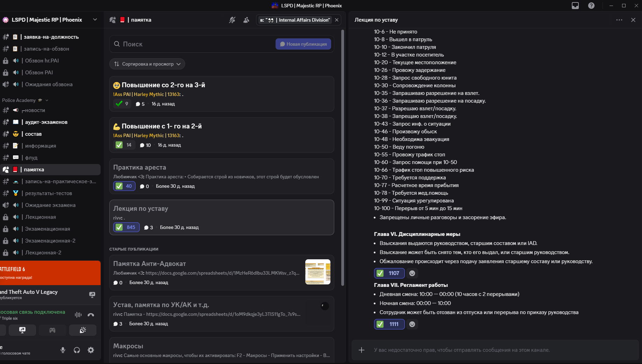This screenshot has width=642, height=364.
Task: Open the help question mark icon
Action: click(x=591, y=6)
